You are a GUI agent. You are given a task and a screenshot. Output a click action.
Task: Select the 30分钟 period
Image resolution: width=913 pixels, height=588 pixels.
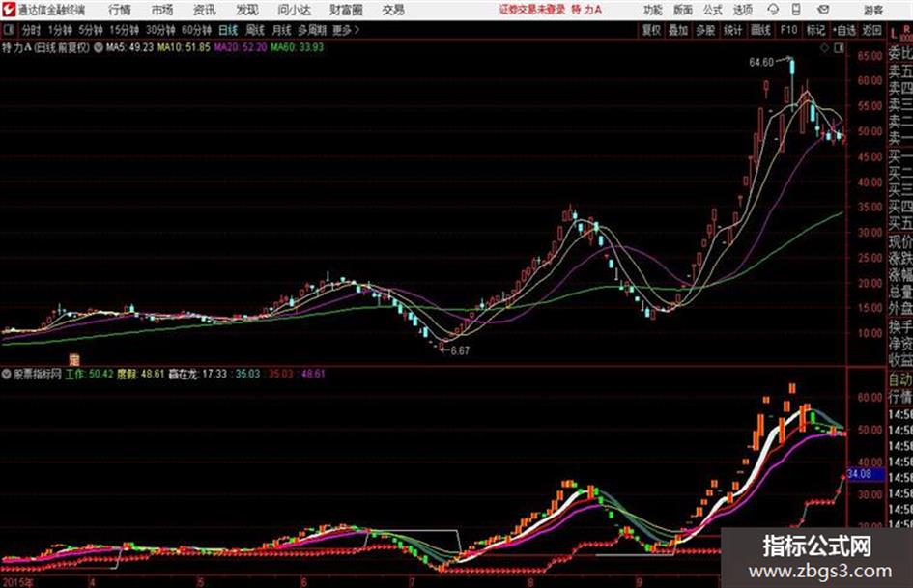160,30
